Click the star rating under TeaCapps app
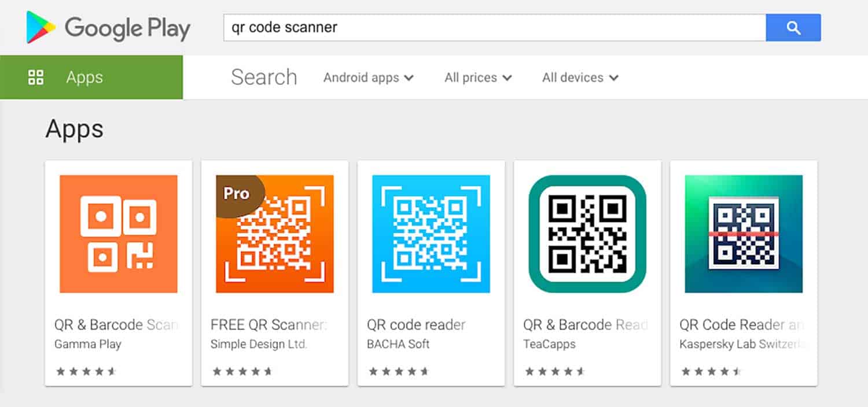The height and width of the screenshot is (407, 868). [556, 371]
